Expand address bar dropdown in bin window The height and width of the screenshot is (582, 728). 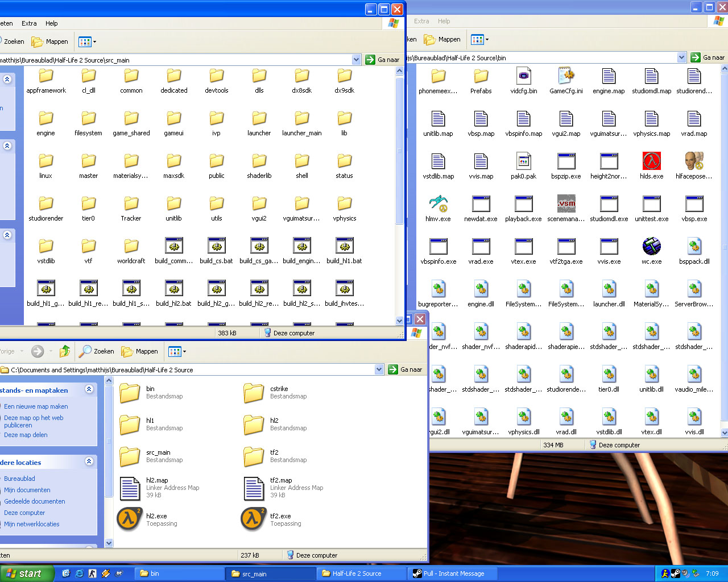point(681,57)
